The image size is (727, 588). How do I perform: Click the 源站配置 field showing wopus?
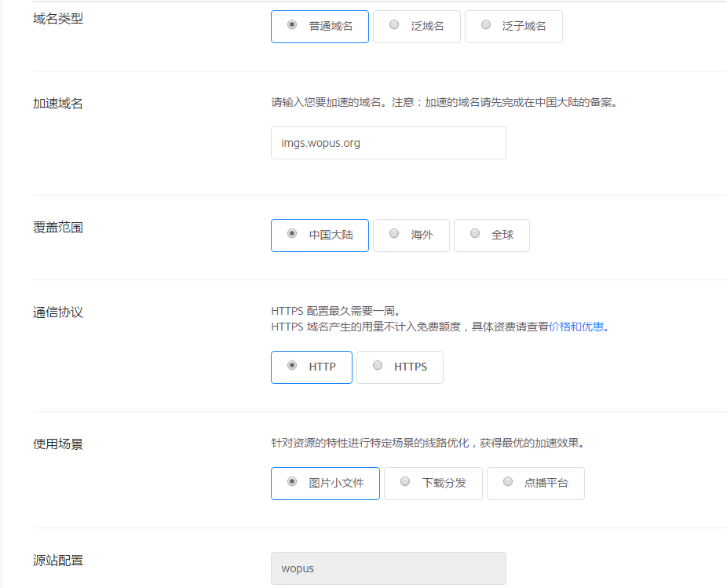(388, 568)
